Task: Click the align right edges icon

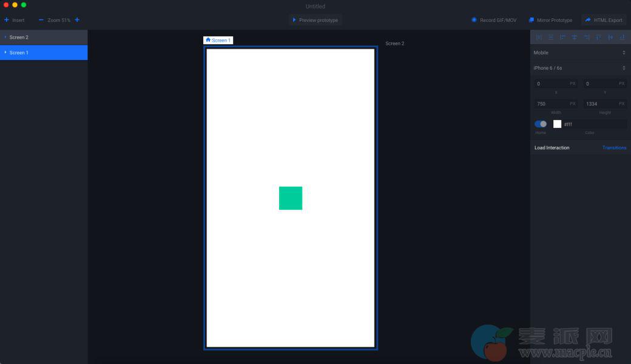Action: click(x=587, y=37)
